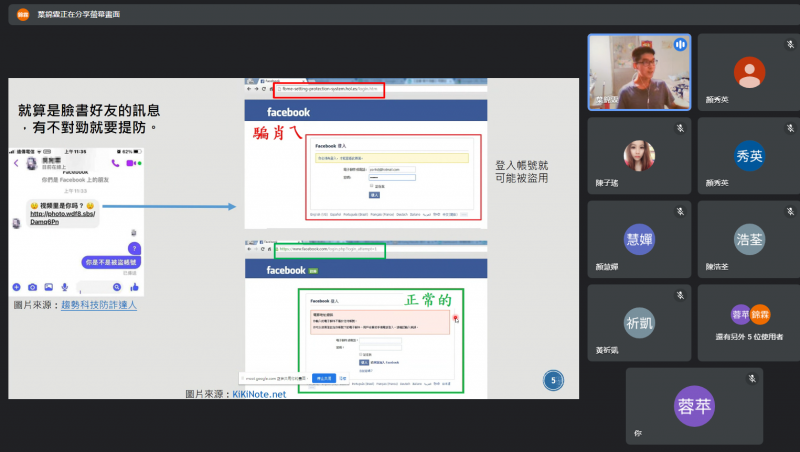This screenshot has height=452, width=800.
Task: Click the emoji search icon in Messenger input
Action: pyautogui.click(x=117, y=287)
